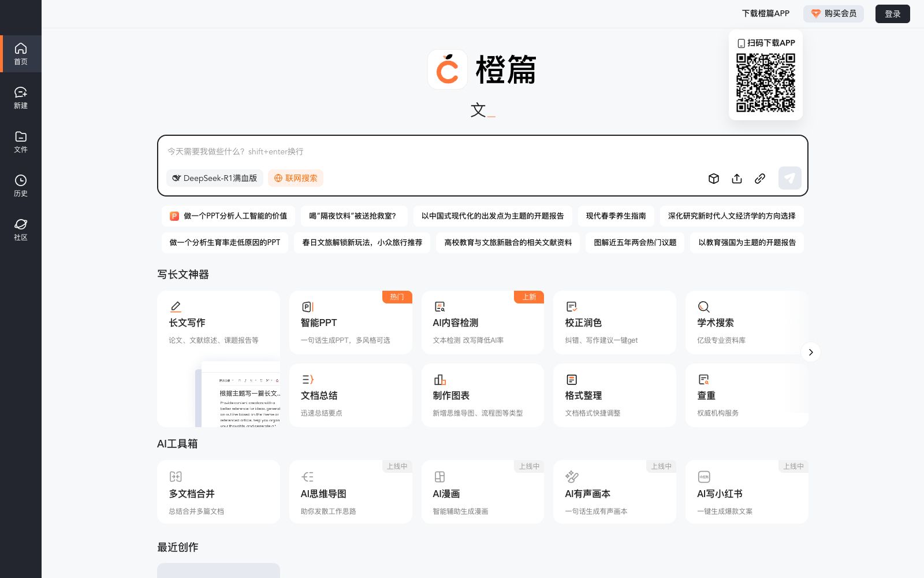Click the 购买会员 button
924x578 pixels.
(833, 13)
